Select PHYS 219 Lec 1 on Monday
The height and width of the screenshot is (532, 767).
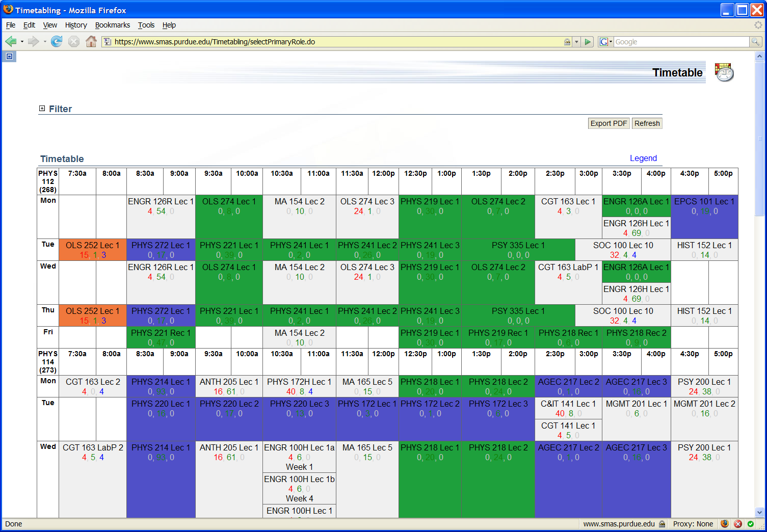(x=430, y=217)
